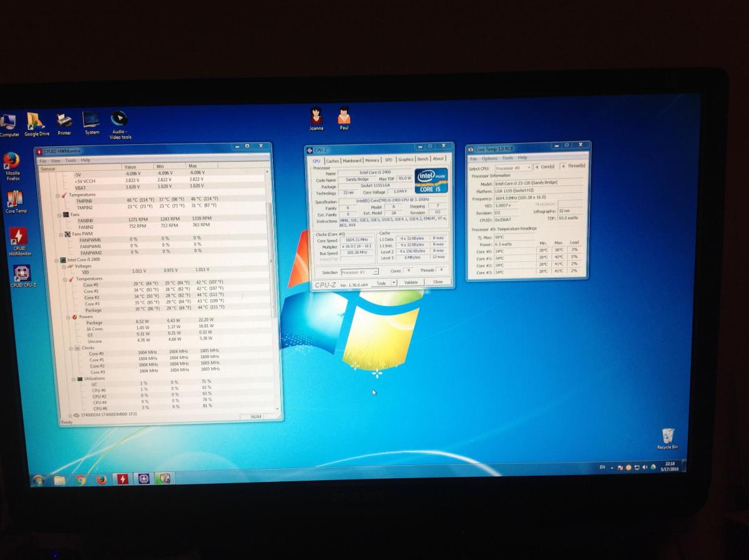The height and width of the screenshot is (560, 749).
Task: Switch to CPU-Z Memory tab
Action: click(373, 160)
